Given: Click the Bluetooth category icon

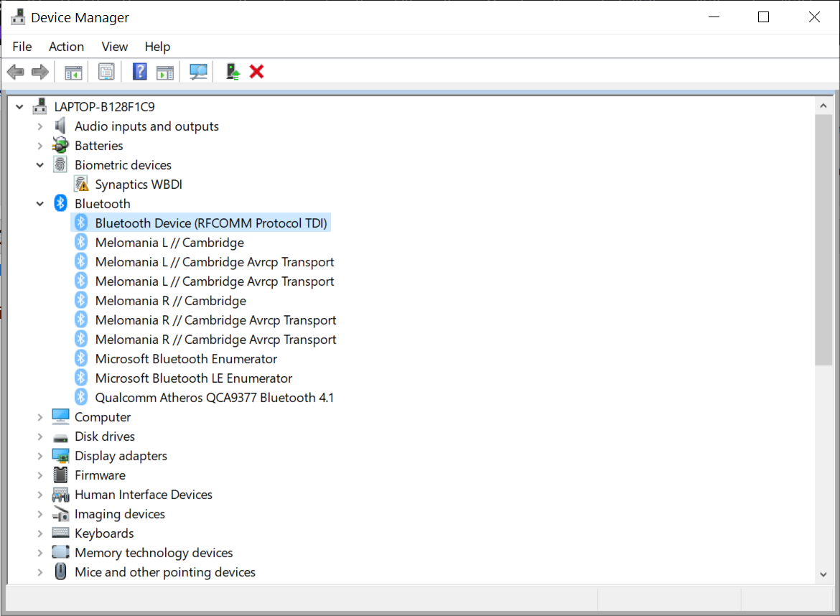Looking at the screenshot, I should 60,203.
